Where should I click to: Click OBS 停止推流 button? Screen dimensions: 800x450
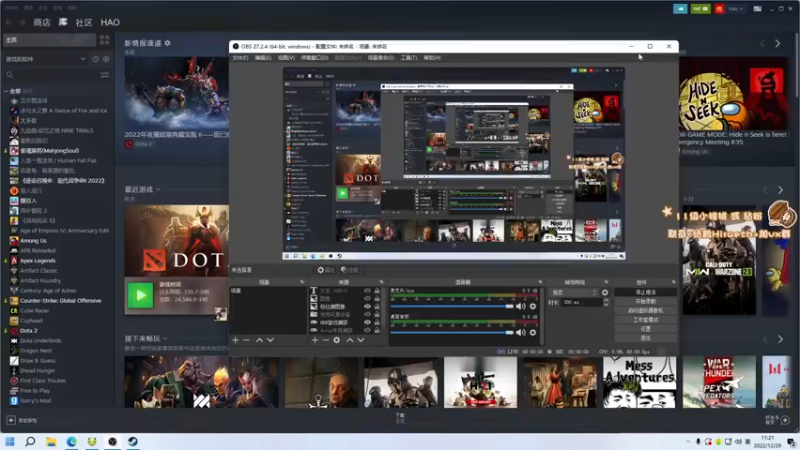click(645, 292)
